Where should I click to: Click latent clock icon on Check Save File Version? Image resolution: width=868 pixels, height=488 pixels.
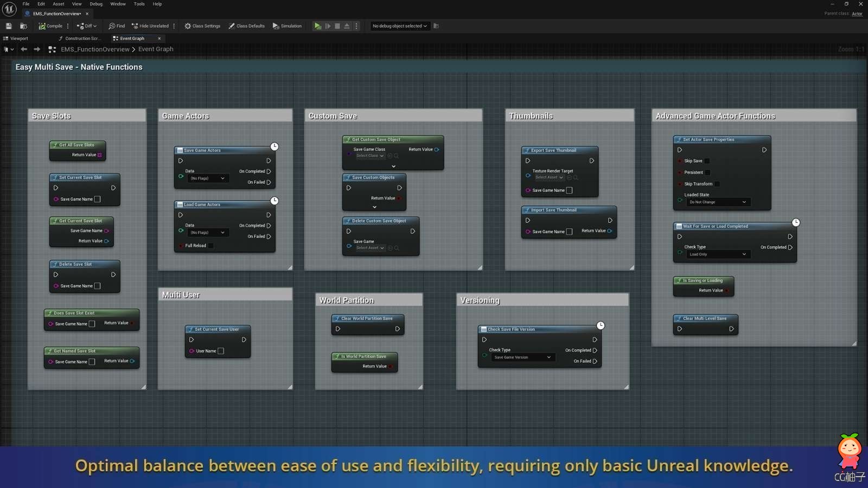pyautogui.click(x=601, y=325)
